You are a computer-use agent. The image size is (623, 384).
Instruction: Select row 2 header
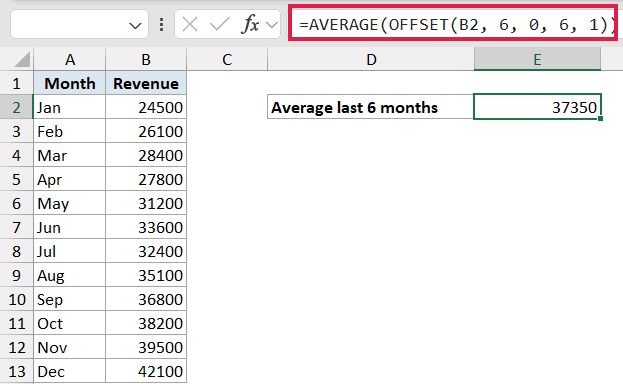click(x=16, y=107)
